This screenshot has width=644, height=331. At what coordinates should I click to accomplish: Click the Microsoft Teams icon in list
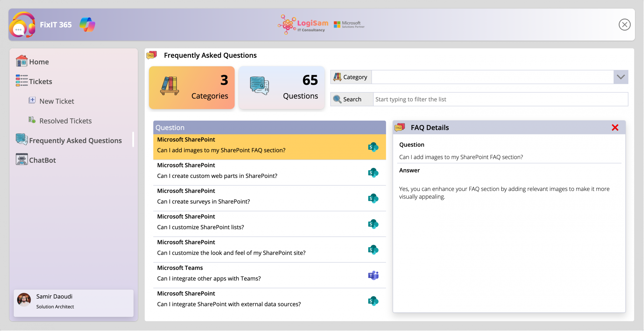pos(373,275)
